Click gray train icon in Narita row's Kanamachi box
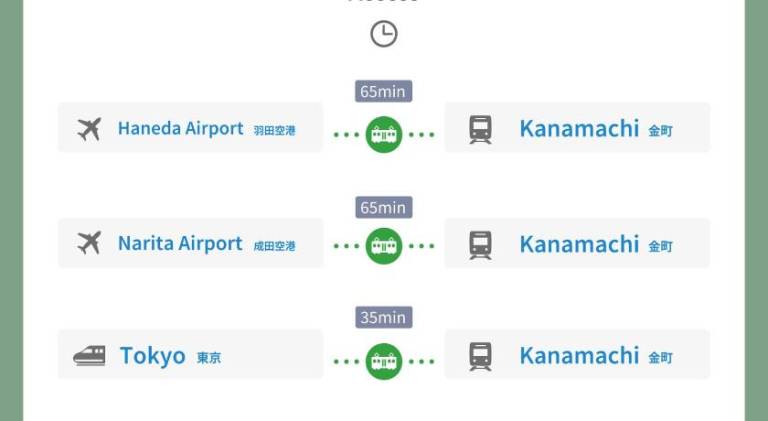Viewport: 768px width, 421px height. coord(480,244)
